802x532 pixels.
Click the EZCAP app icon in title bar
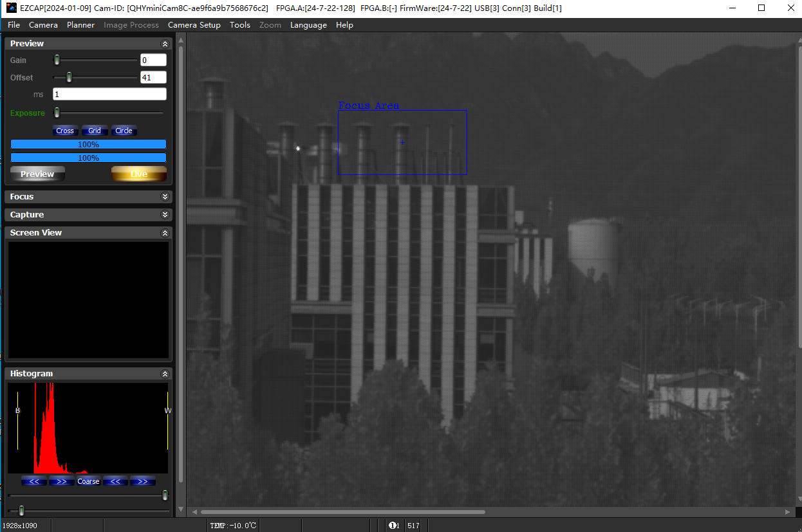11,8
